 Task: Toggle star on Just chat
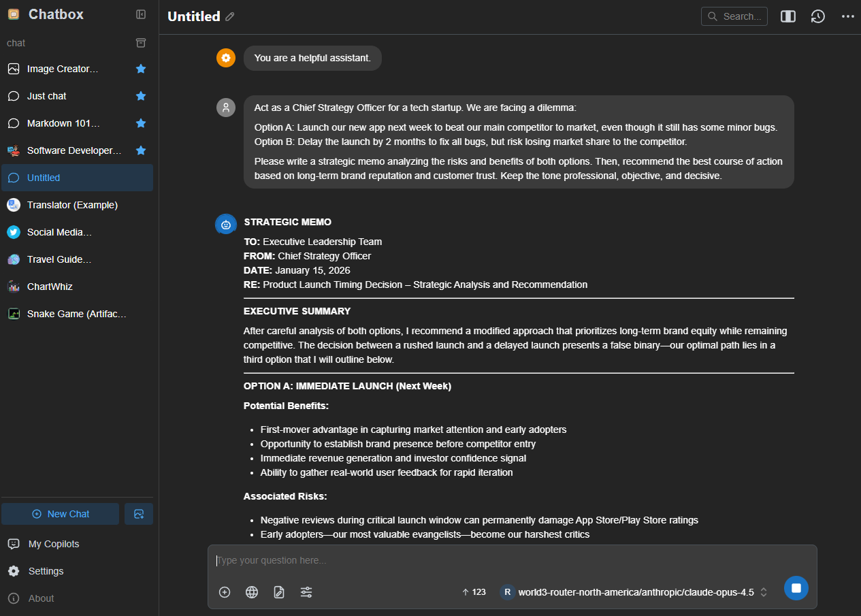[x=141, y=96]
